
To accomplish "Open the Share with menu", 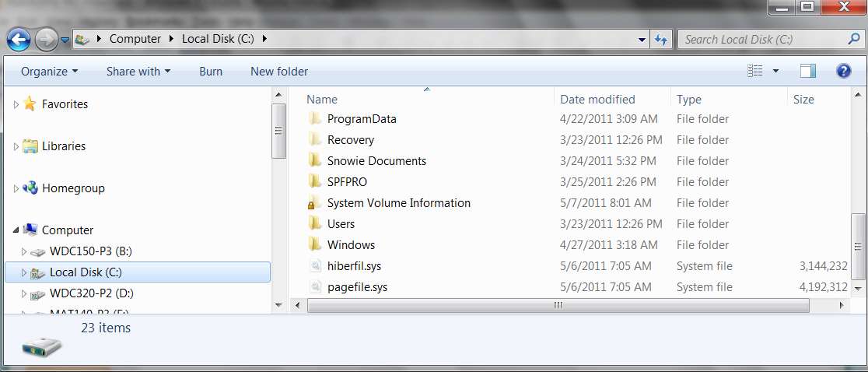I will point(138,72).
